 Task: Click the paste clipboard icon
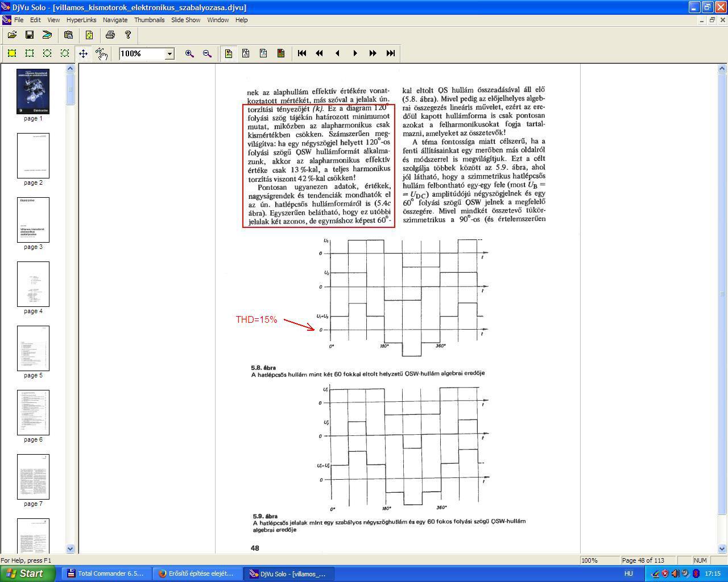tap(68, 35)
